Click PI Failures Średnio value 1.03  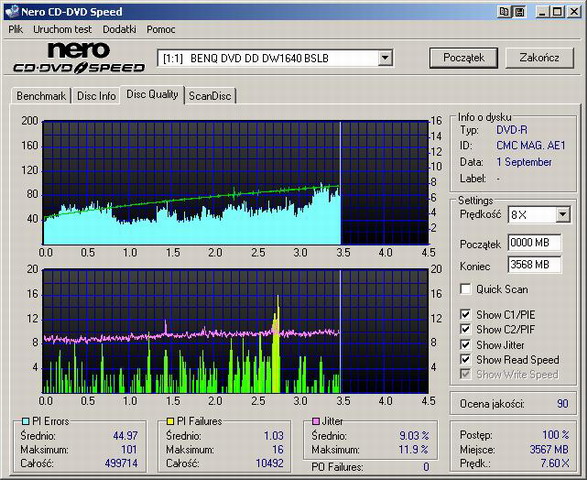(274, 435)
